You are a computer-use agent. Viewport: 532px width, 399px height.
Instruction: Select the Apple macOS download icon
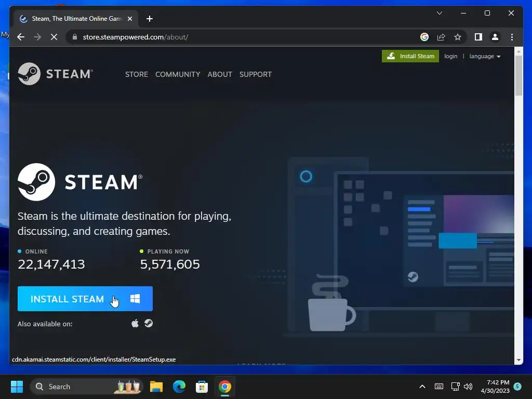[135, 323]
